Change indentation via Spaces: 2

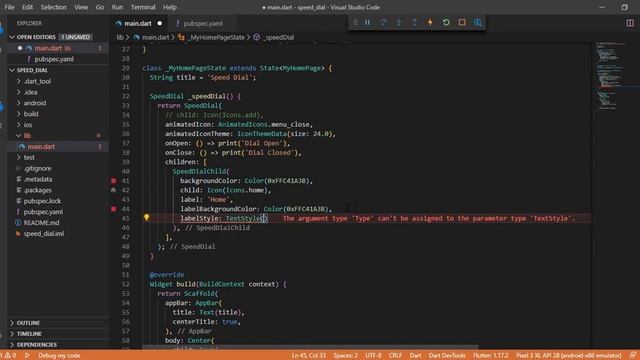tap(345, 356)
